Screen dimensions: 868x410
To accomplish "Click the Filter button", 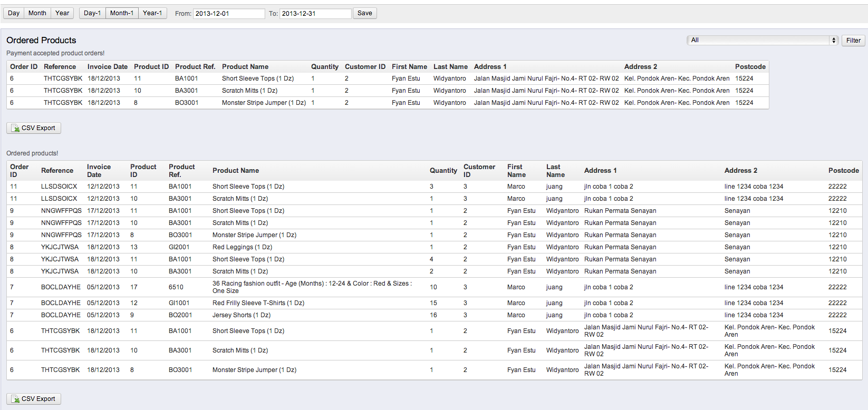I will coord(853,41).
